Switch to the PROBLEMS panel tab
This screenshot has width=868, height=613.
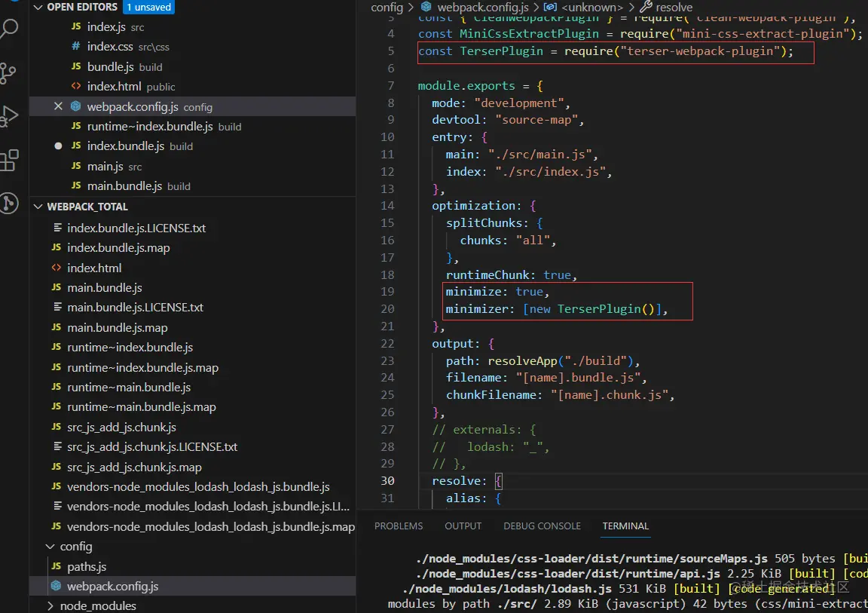point(399,526)
